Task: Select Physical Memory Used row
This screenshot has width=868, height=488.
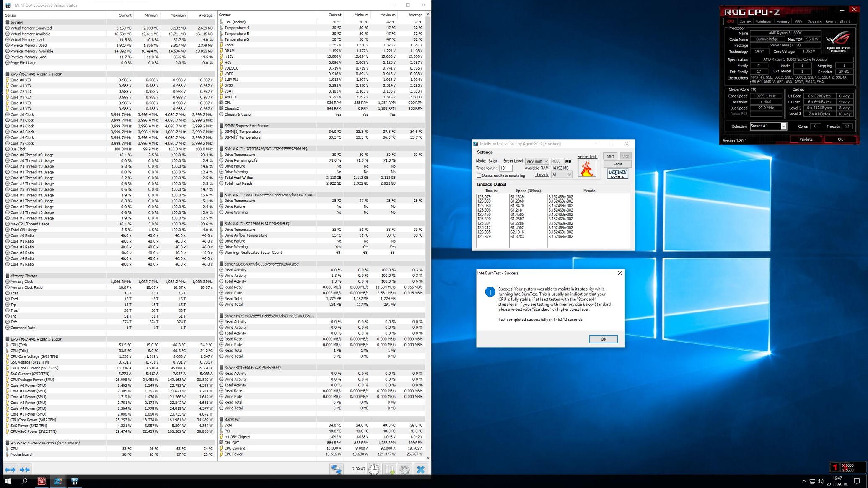Action: click(110, 46)
